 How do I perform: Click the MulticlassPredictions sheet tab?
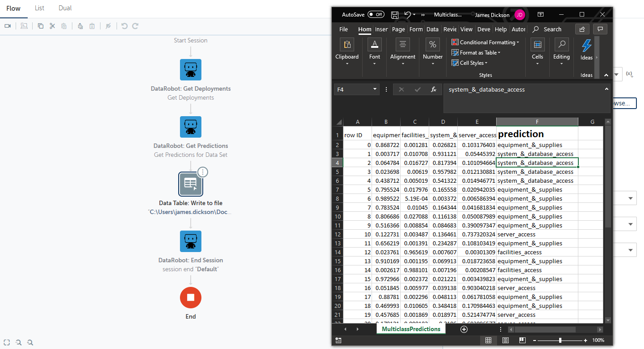411,329
